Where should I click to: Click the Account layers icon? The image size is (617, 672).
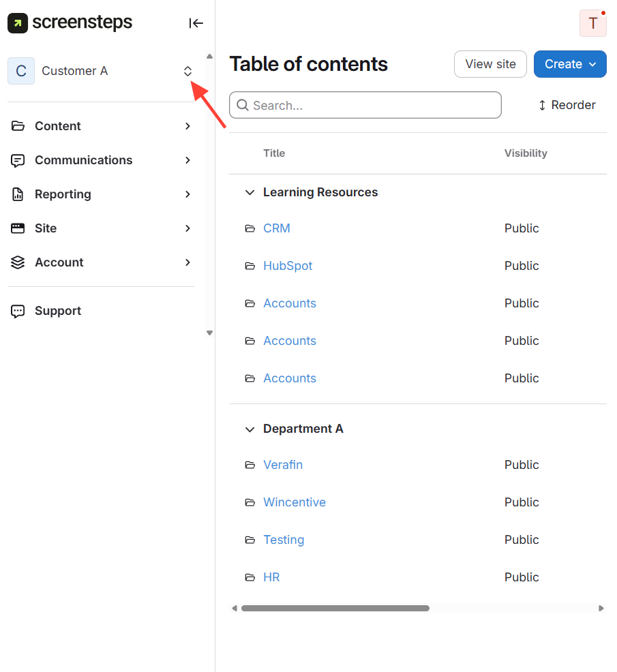pyautogui.click(x=18, y=262)
